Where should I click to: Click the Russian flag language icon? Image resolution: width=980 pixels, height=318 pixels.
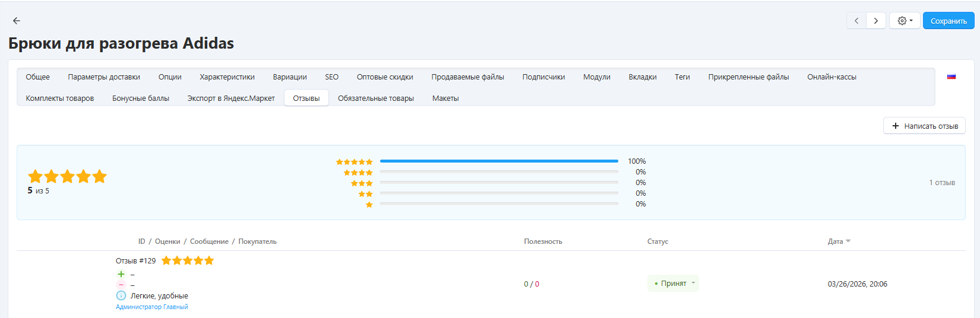(x=951, y=77)
